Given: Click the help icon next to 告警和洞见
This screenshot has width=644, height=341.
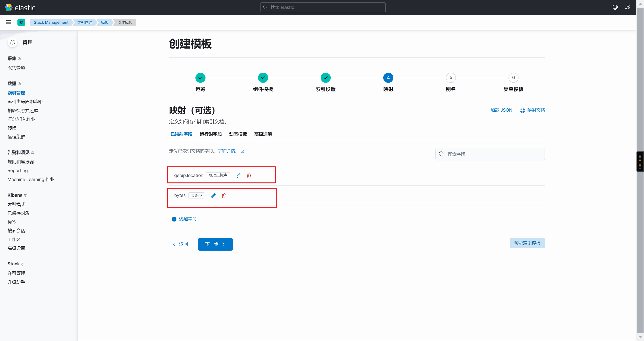Looking at the screenshot, I should coord(32,153).
